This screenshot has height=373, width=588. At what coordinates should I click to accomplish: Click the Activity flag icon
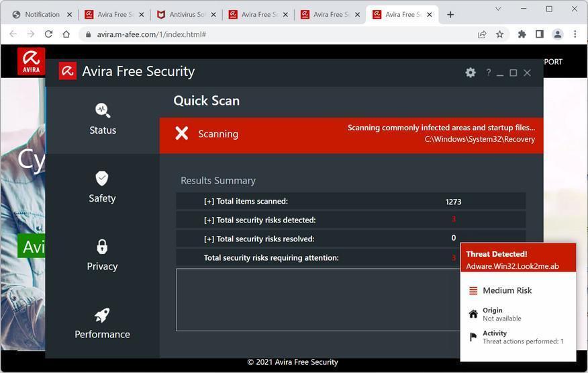[x=473, y=337]
